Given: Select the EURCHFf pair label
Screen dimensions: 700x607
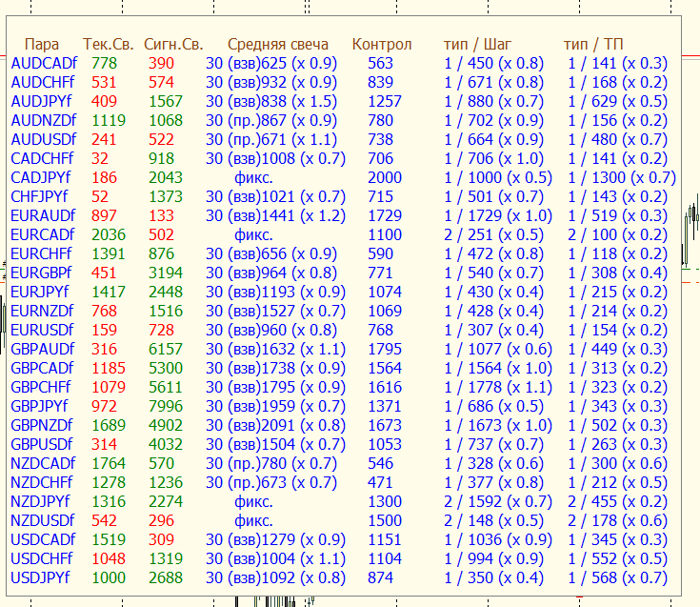Looking at the screenshot, I should point(41,253).
